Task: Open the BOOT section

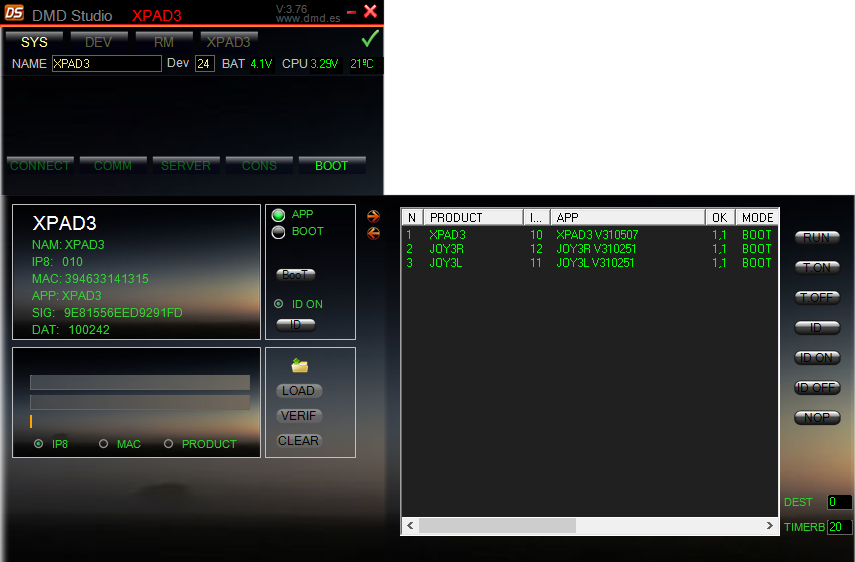Action: point(332,165)
